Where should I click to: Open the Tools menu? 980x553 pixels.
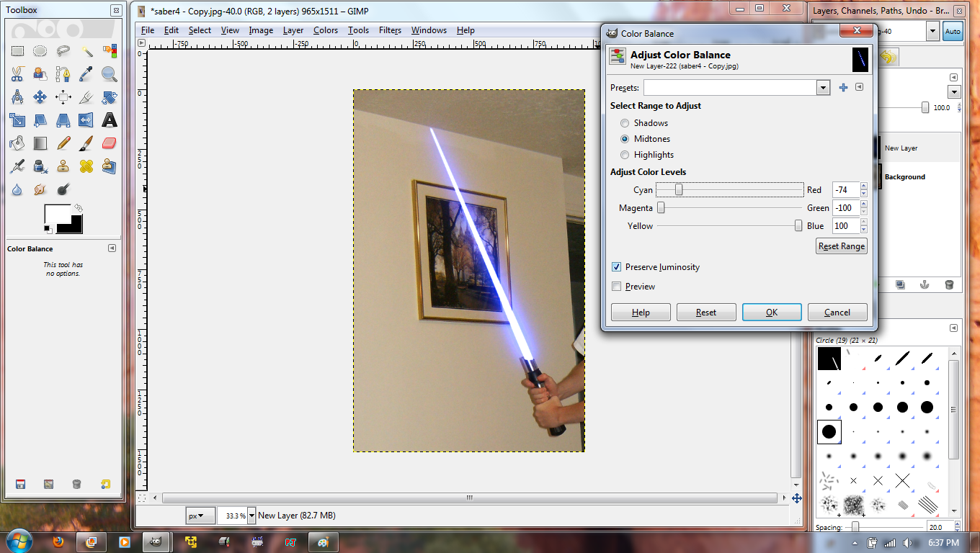tap(358, 30)
